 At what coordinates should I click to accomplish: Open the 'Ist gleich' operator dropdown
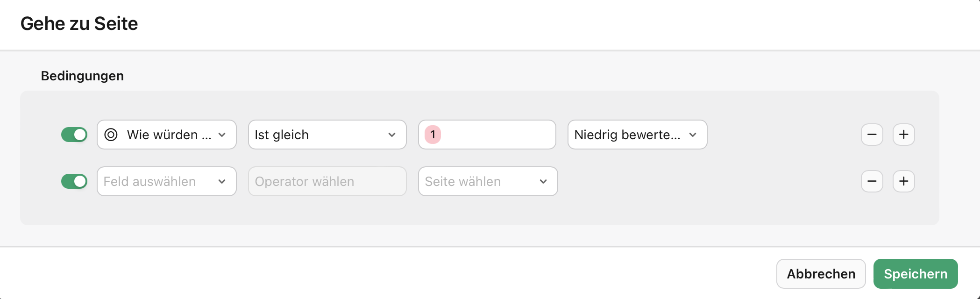pyautogui.click(x=327, y=135)
